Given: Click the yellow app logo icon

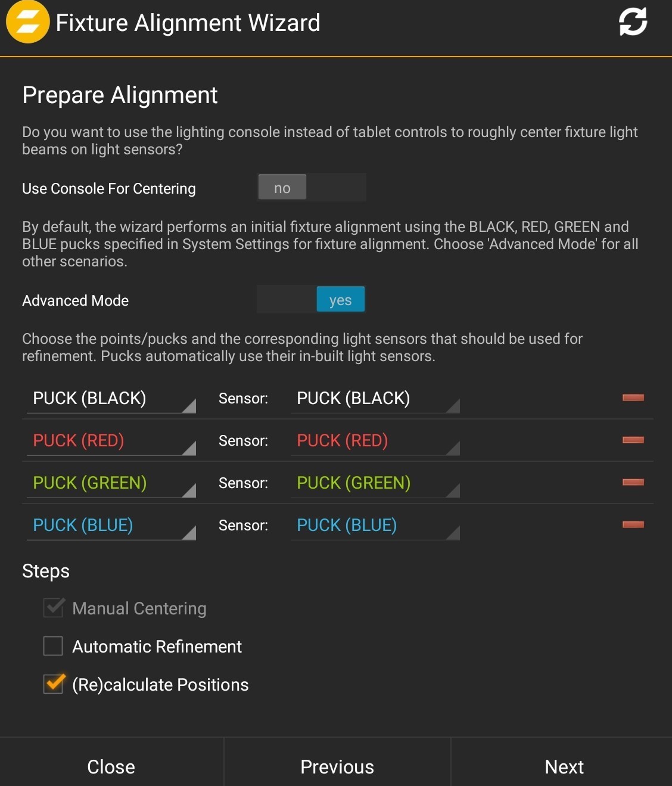Looking at the screenshot, I should (27, 23).
